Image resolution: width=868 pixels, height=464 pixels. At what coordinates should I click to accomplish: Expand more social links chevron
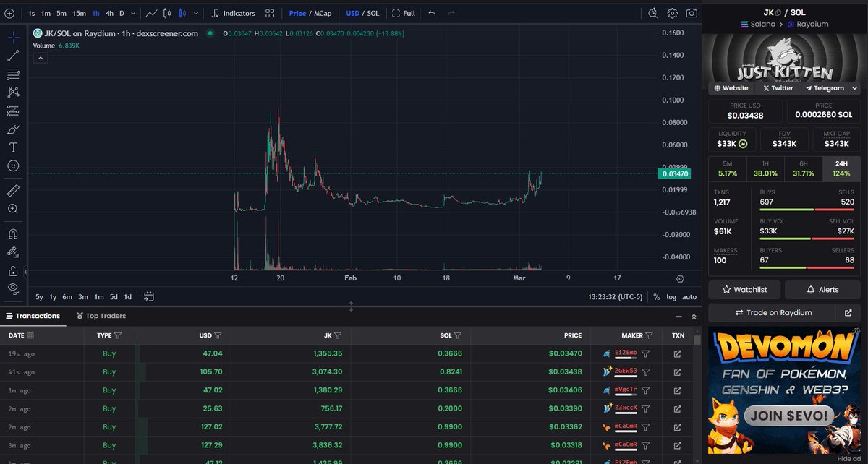tap(854, 88)
